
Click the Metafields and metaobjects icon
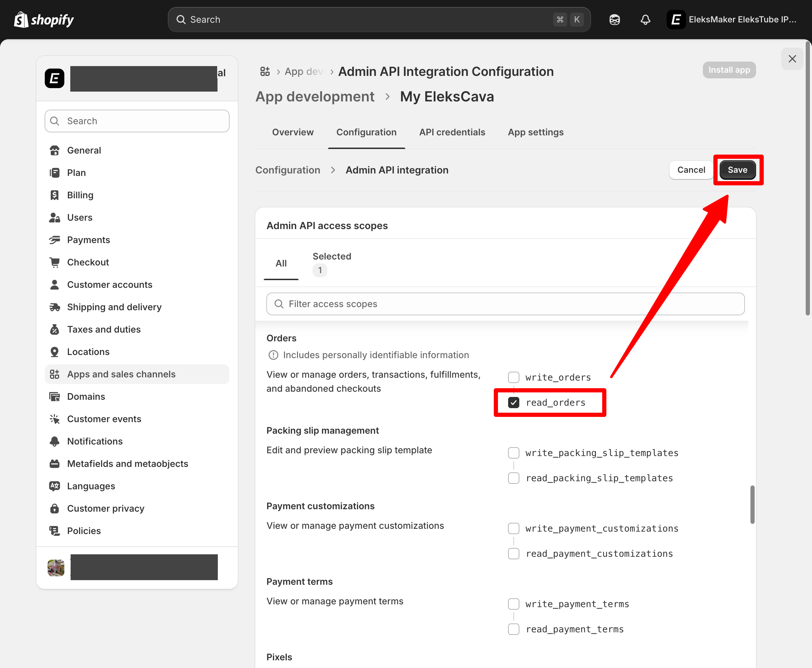[x=55, y=464]
